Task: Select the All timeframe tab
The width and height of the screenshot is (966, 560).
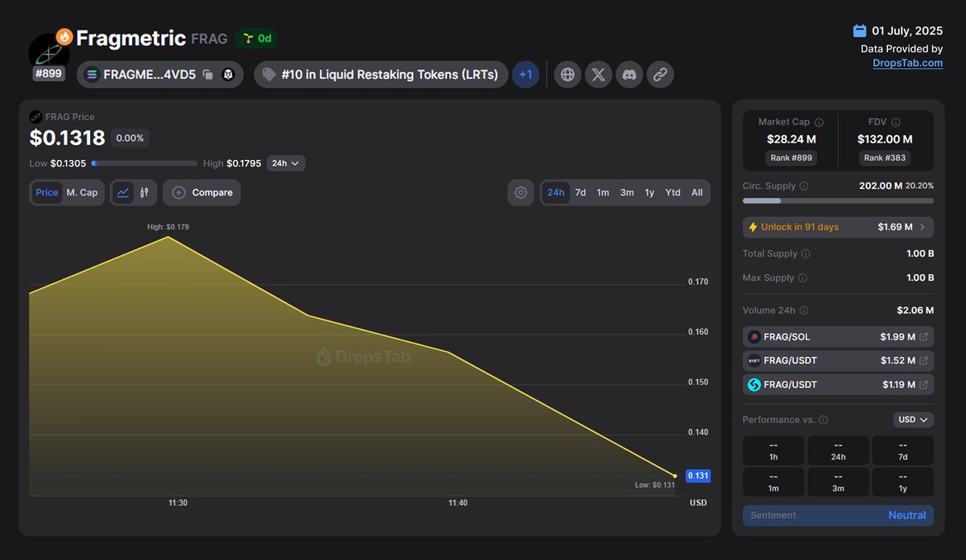Action: coord(697,192)
